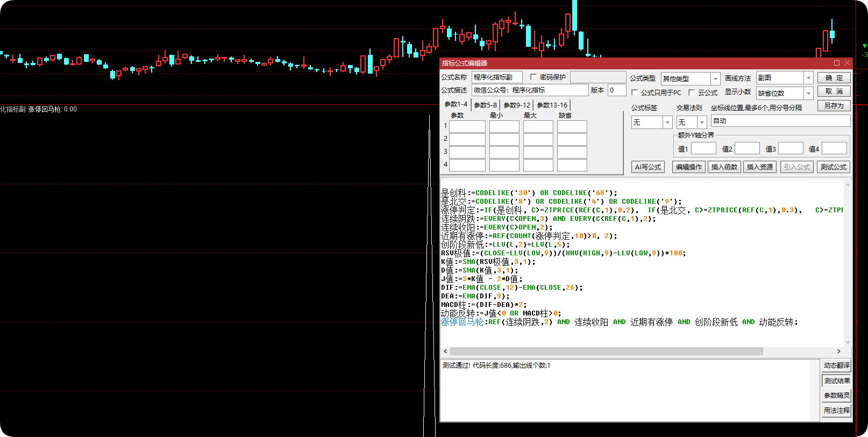Expand the 画线方法 dropdown showing 副图

pos(808,78)
